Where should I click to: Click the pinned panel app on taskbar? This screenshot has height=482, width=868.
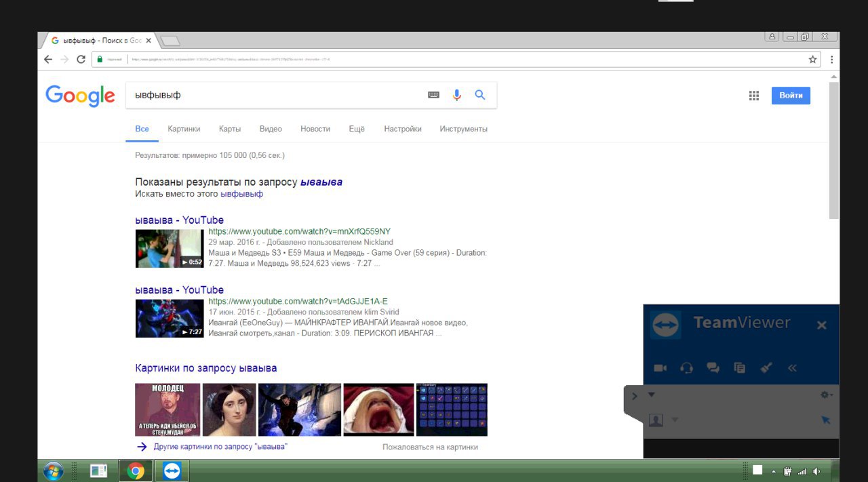tap(99, 470)
